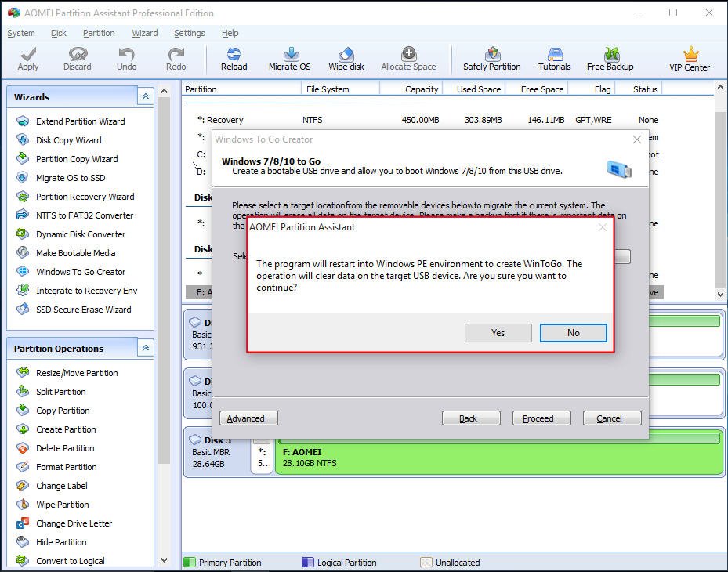Click Advanced in Windows To Go Creator

pyautogui.click(x=248, y=418)
